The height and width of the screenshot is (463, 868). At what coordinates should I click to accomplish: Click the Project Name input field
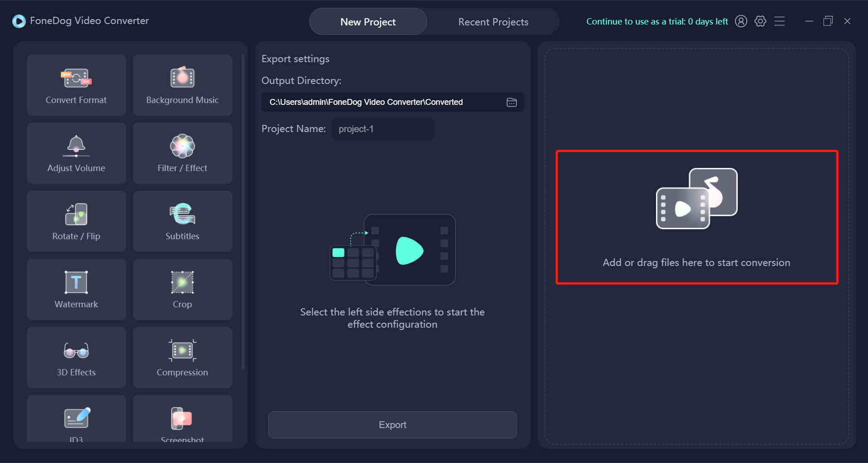coord(383,129)
